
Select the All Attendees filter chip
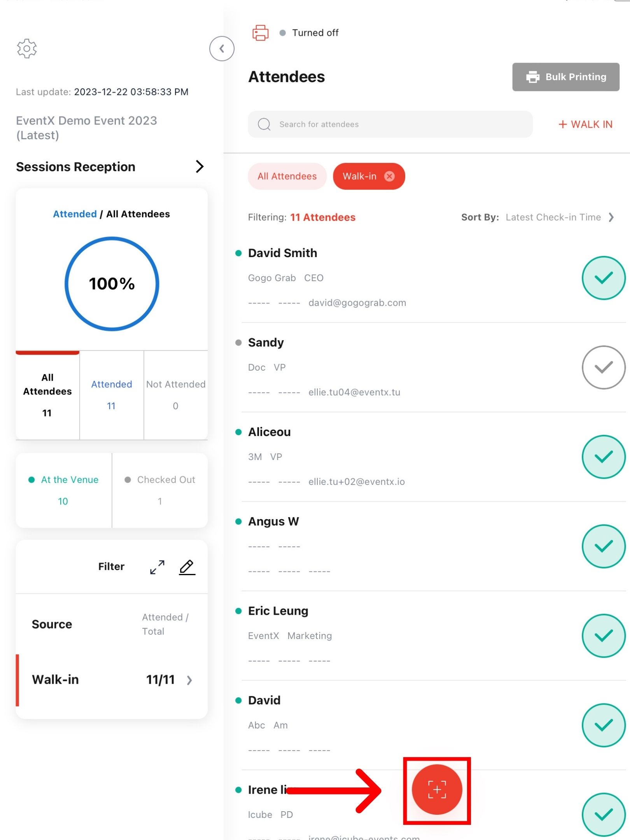[x=287, y=176]
